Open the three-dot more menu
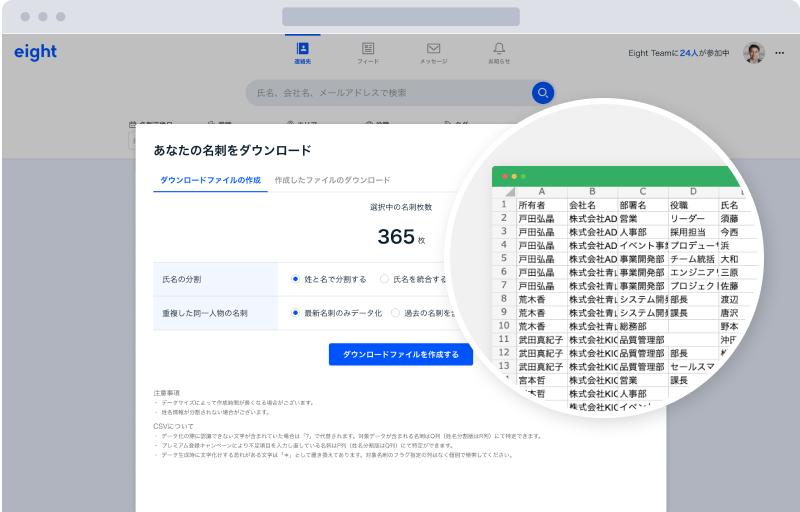 780,53
